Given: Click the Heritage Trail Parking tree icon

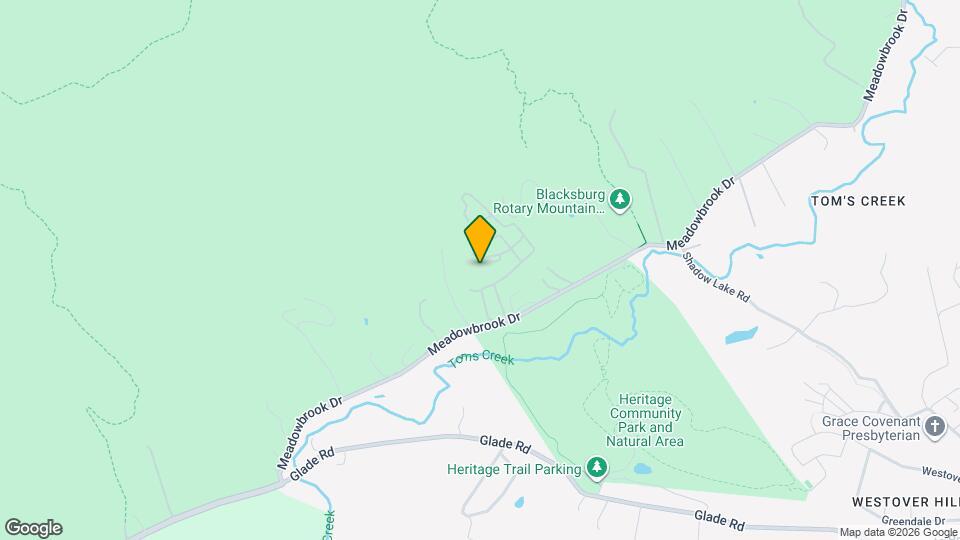Looking at the screenshot, I should 597,468.
